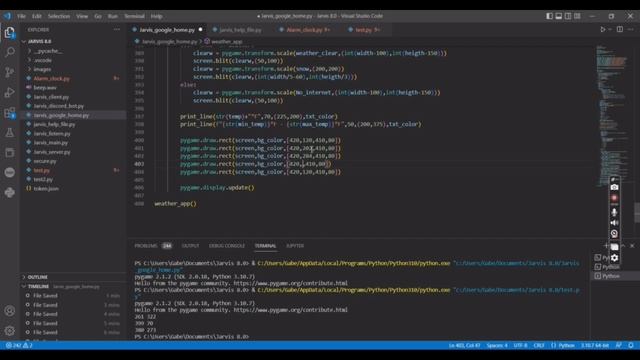
Task: Toggle primary sidebar layout icon
Action: coord(549,16)
